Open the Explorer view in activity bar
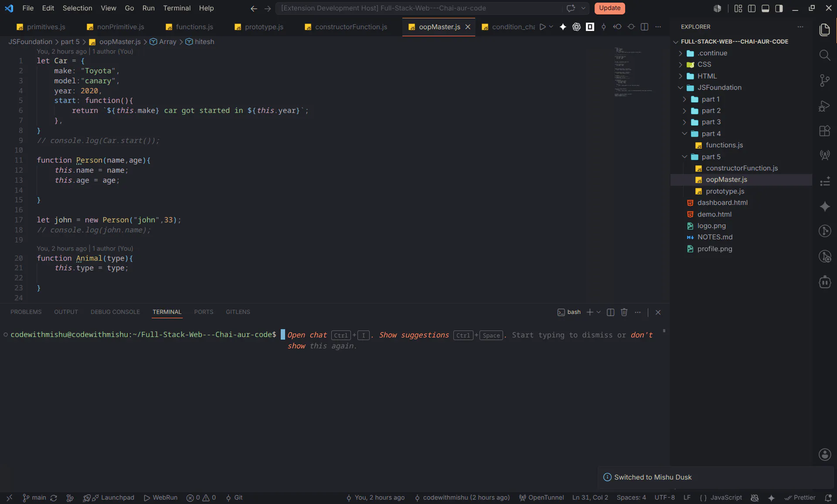This screenshot has width=837, height=504. (824, 30)
